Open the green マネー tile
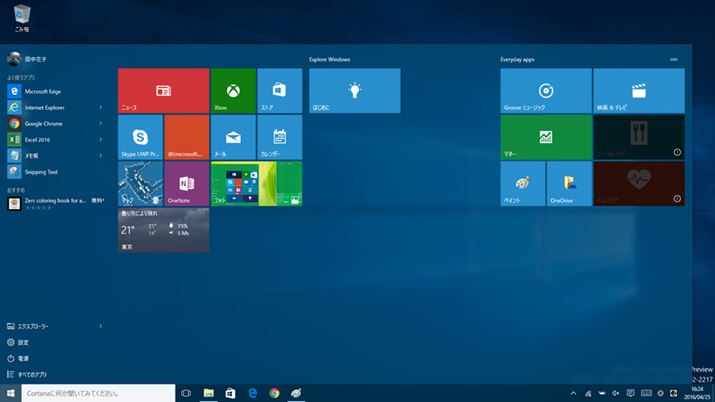715x402 pixels. (x=546, y=137)
